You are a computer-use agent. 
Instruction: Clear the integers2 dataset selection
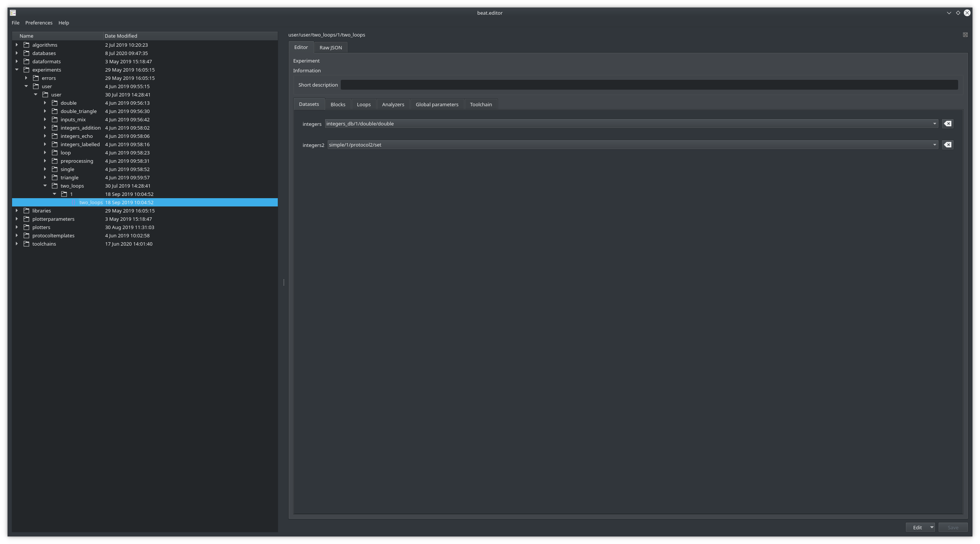948,144
